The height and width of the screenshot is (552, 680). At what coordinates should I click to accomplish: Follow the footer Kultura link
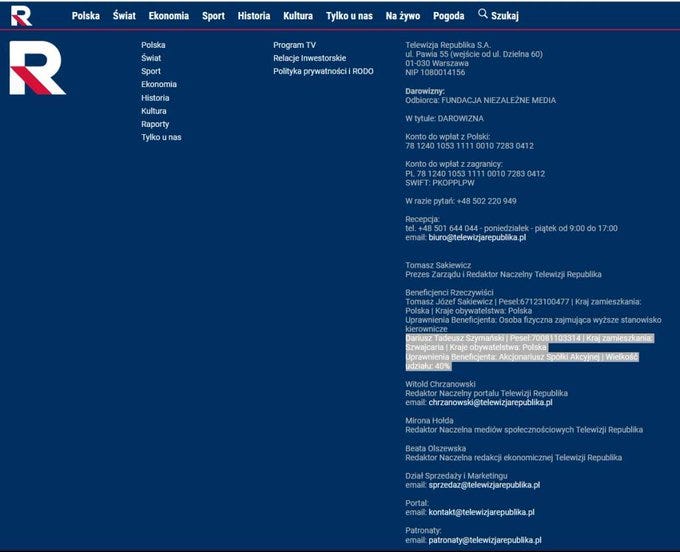coord(154,111)
